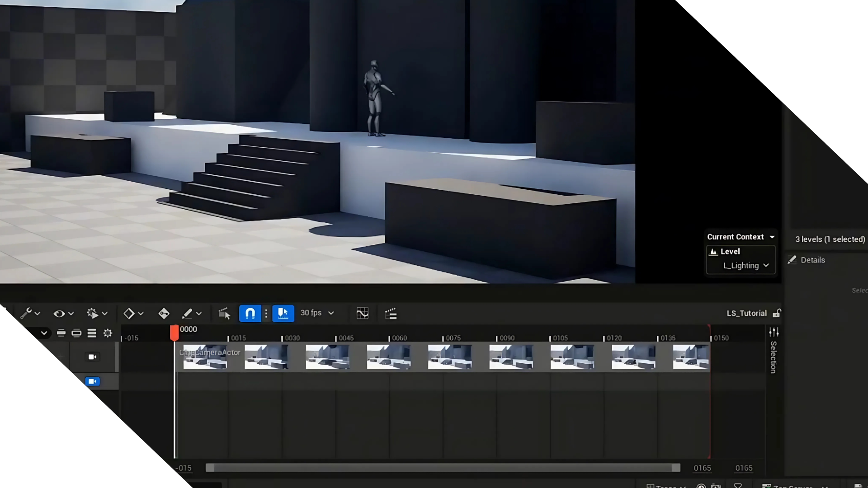
Task: Open the Curve Editor icon
Action: [363, 313]
